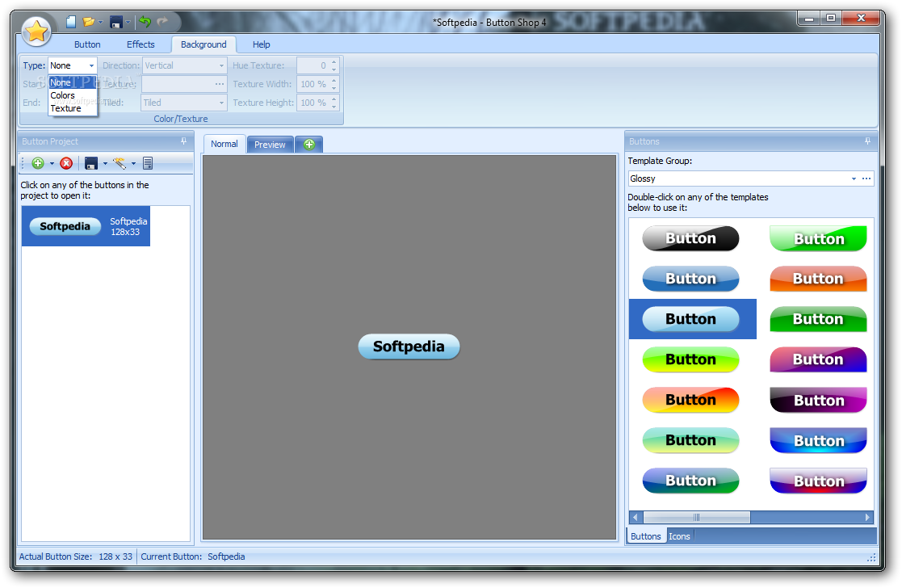902x588 pixels.
Task: Click the document list icon in Button Project toolbar
Action: [x=148, y=163]
